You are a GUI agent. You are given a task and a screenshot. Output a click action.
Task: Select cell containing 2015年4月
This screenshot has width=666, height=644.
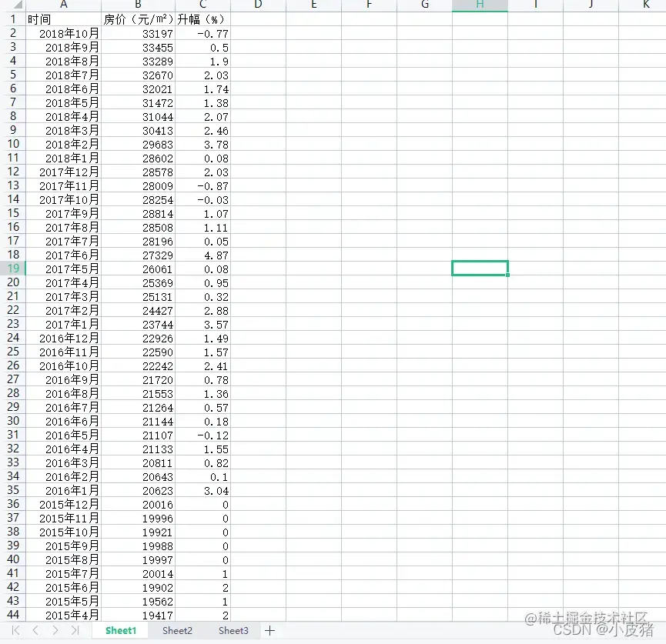point(64,614)
